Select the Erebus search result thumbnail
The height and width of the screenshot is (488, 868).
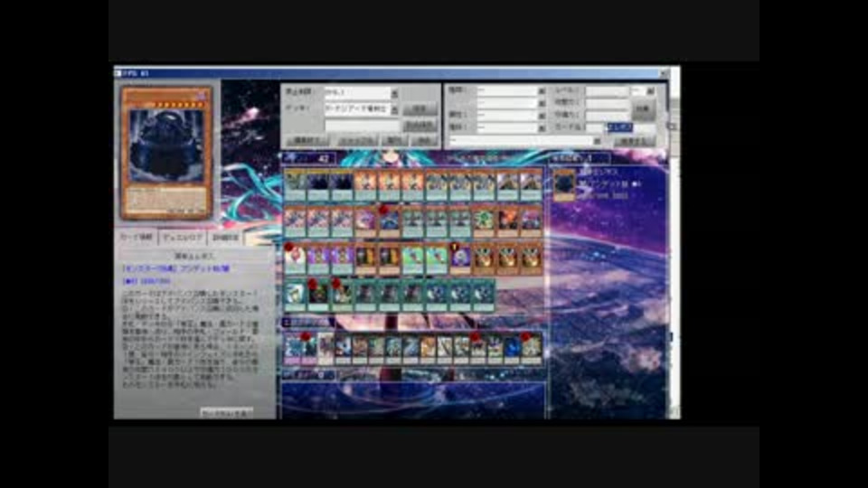pyautogui.click(x=564, y=184)
